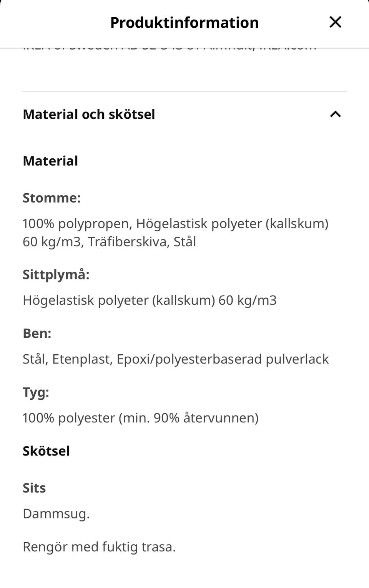
Task: Click the Tyg: label
Action: click(36, 392)
